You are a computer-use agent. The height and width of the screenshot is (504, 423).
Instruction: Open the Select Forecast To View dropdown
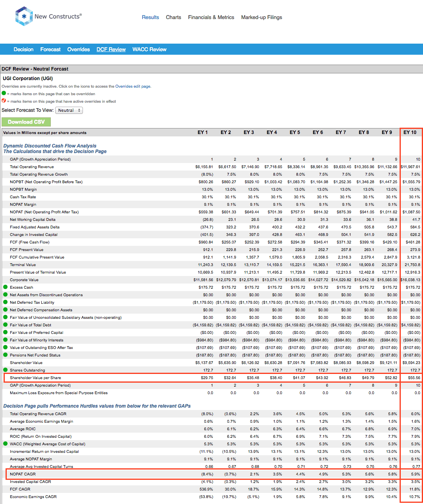[x=69, y=110]
